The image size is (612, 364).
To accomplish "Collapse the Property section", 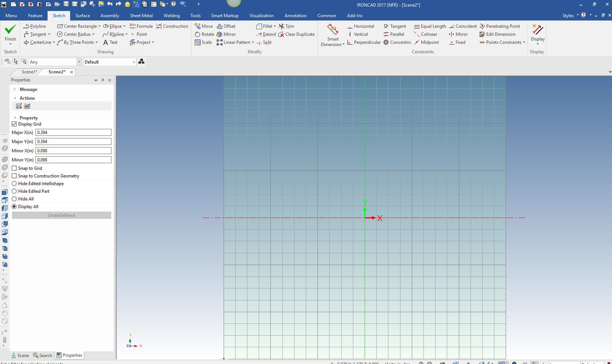I will 15,118.
